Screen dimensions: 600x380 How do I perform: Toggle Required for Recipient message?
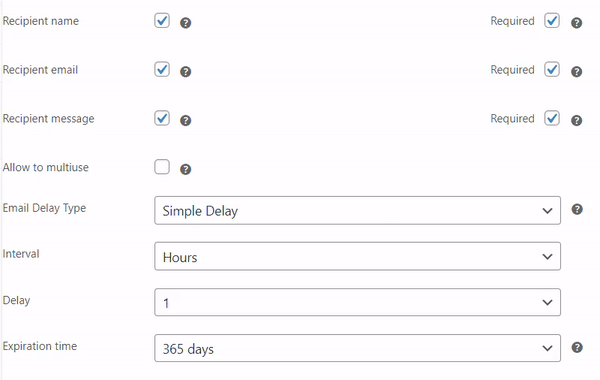click(552, 118)
